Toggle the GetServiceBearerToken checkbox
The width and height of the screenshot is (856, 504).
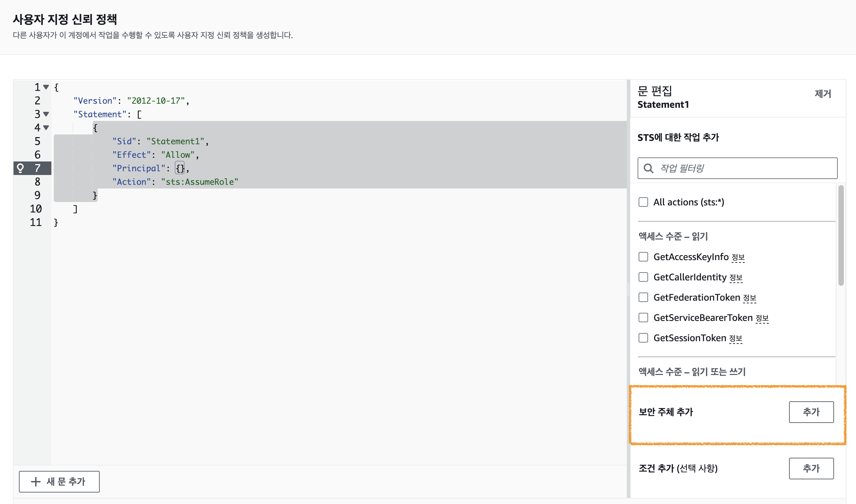[643, 318]
